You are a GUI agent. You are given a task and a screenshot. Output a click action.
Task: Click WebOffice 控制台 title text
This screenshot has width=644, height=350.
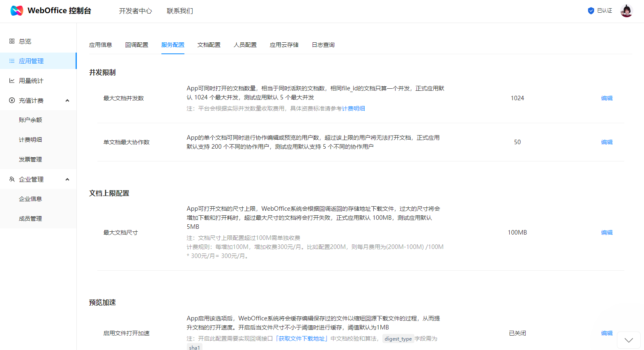(x=59, y=11)
